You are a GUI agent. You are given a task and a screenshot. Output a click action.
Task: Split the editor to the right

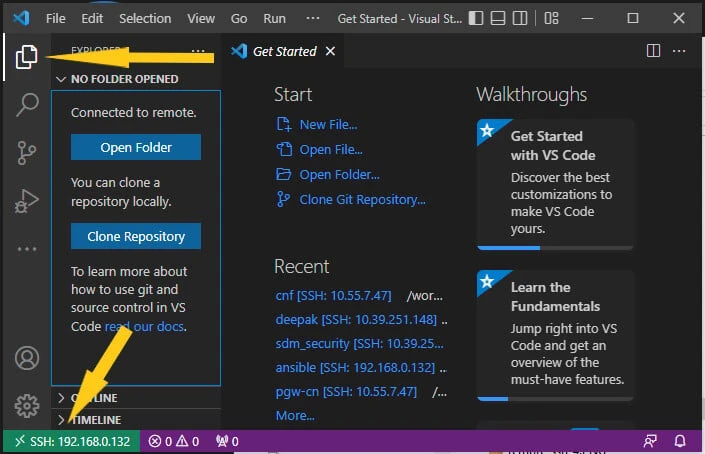click(653, 51)
